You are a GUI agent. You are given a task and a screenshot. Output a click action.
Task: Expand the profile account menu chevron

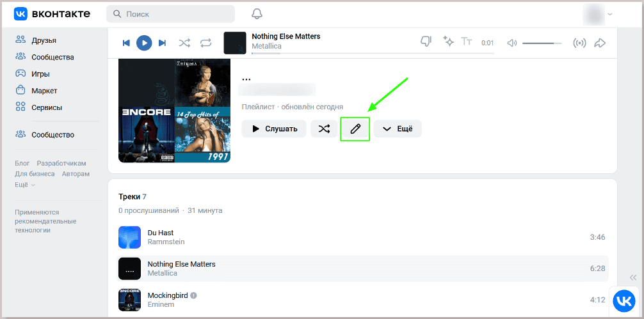(x=610, y=14)
